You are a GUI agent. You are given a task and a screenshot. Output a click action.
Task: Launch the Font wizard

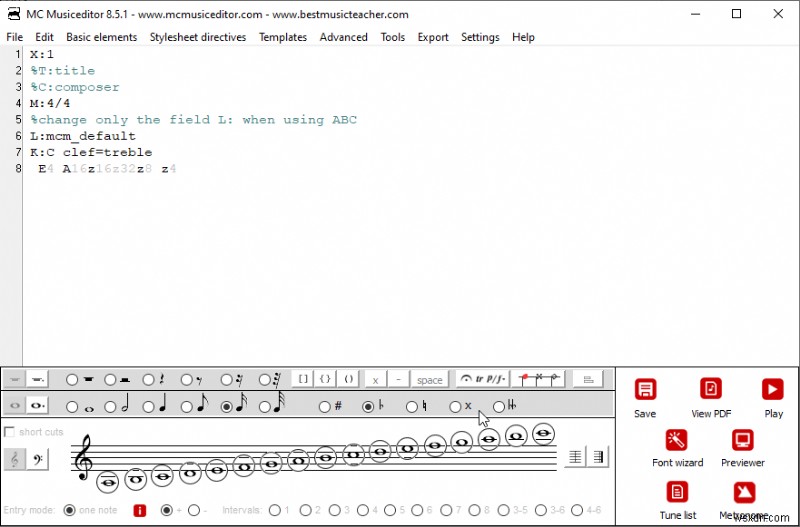click(677, 440)
